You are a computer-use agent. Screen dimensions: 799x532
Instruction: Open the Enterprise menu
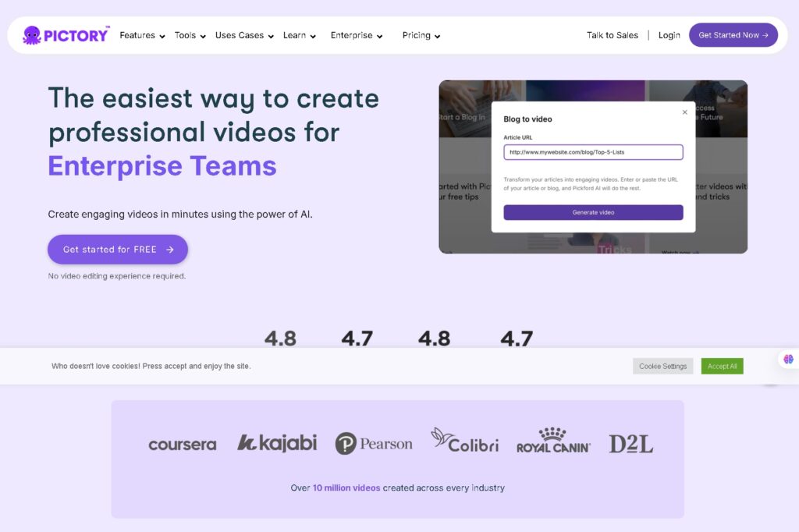point(356,35)
